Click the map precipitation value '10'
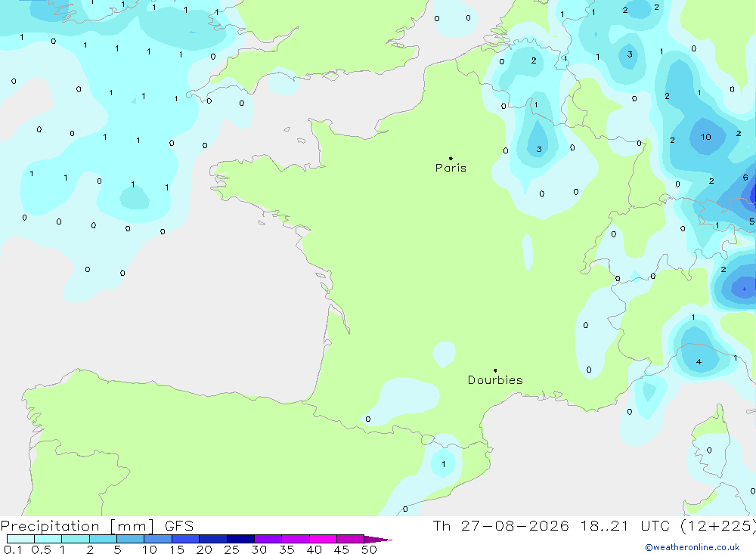Viewport: 756px width, 554px height. click(x=706, y=137)
